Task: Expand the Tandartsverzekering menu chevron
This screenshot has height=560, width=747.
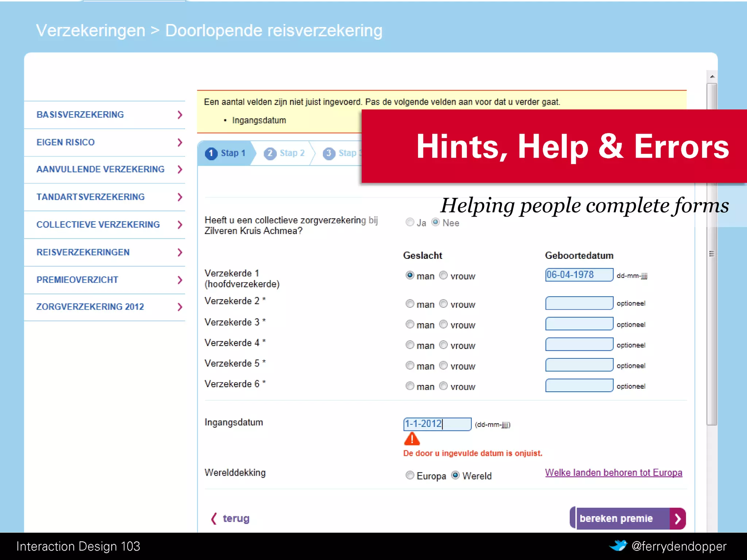Action: click(x=179, y=197)
